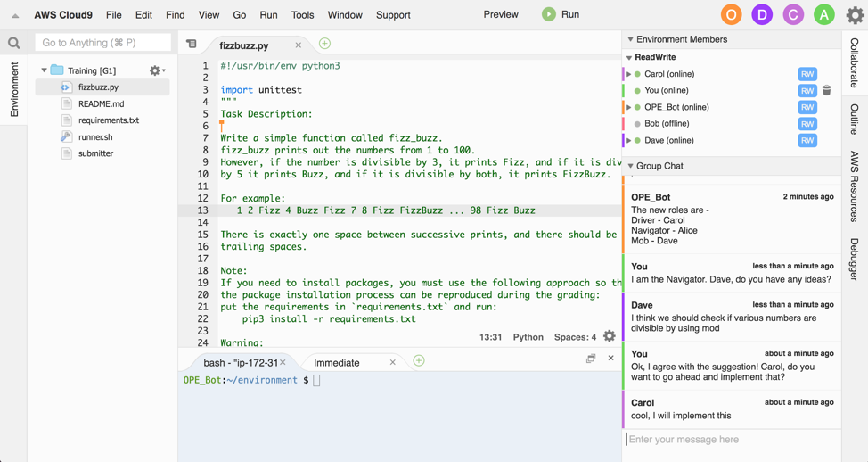Click the orange O member avatar
This screenshot has height=462, width=868.
(x=731, y=15)
